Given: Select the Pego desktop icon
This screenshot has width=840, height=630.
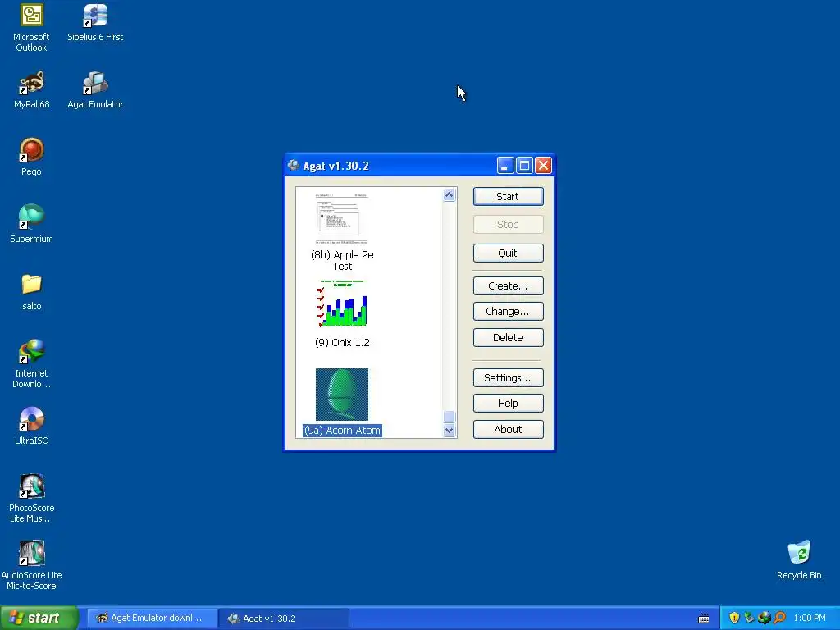Looking at the screenshot, I should click(31, 157).
